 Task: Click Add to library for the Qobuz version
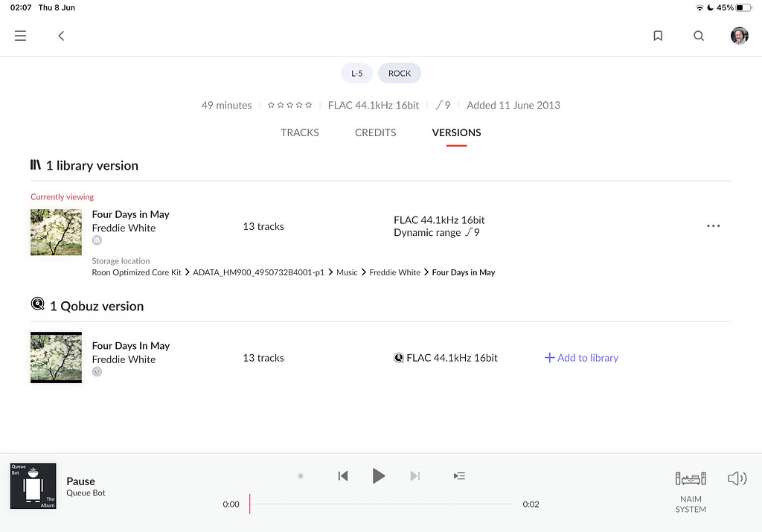(581, 357)
